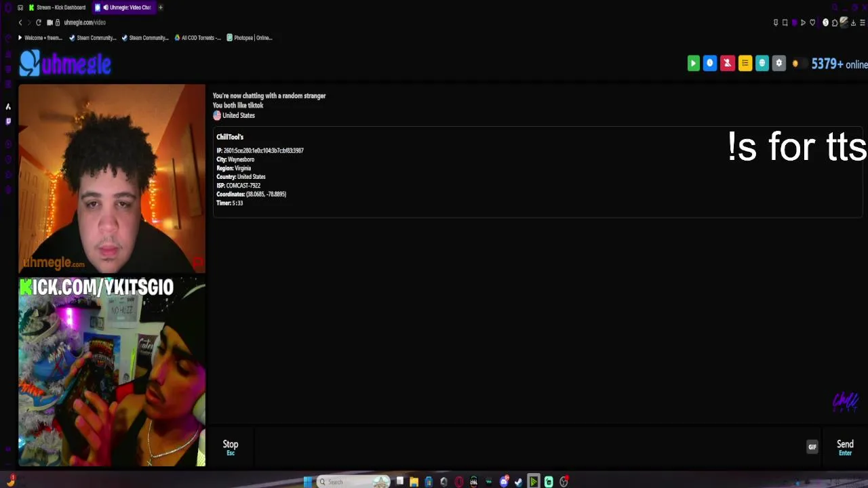Screen dimensions: 868x488
Task: Click the pin icon in browser toolbar
Action: click(776, 22)
